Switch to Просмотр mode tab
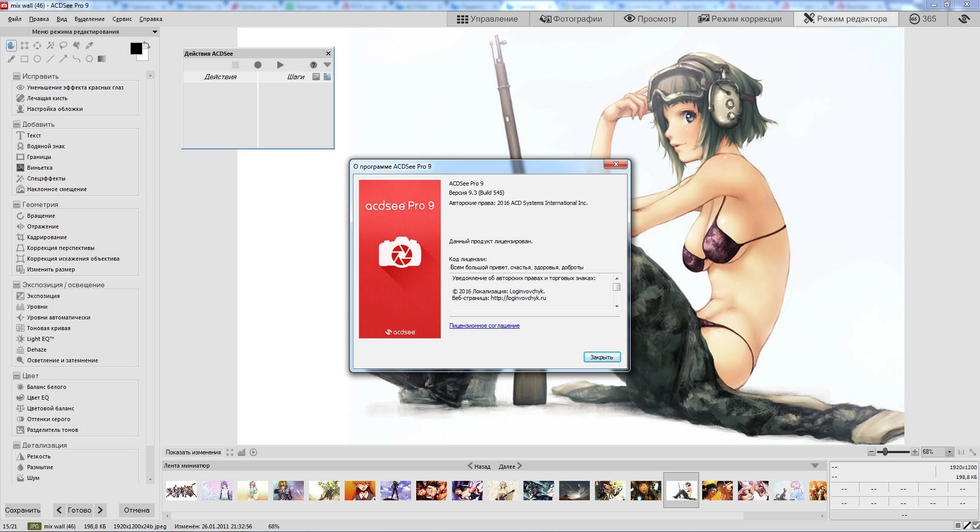 (x=650, y=19)
